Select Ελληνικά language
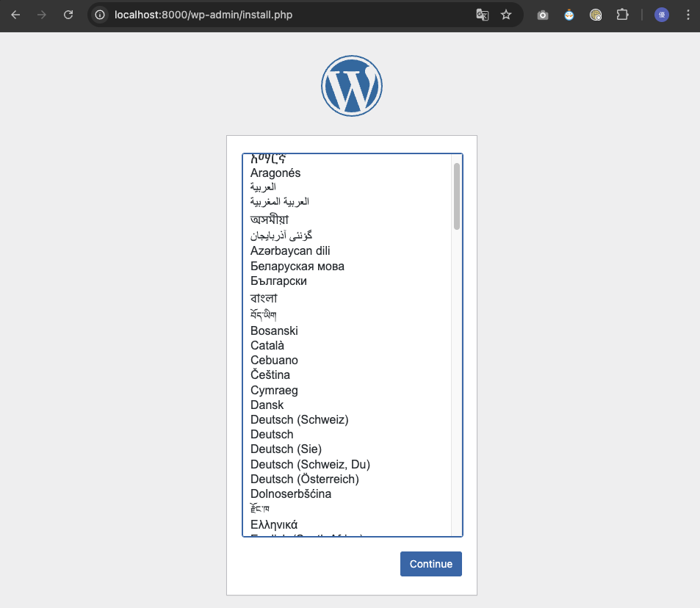This screenshot has width=700, height=608. (x=347, y=524)
